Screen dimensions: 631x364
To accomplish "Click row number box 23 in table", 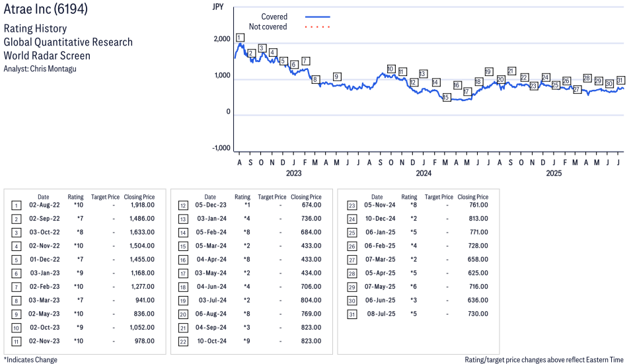I will click(x=352, y=206).
